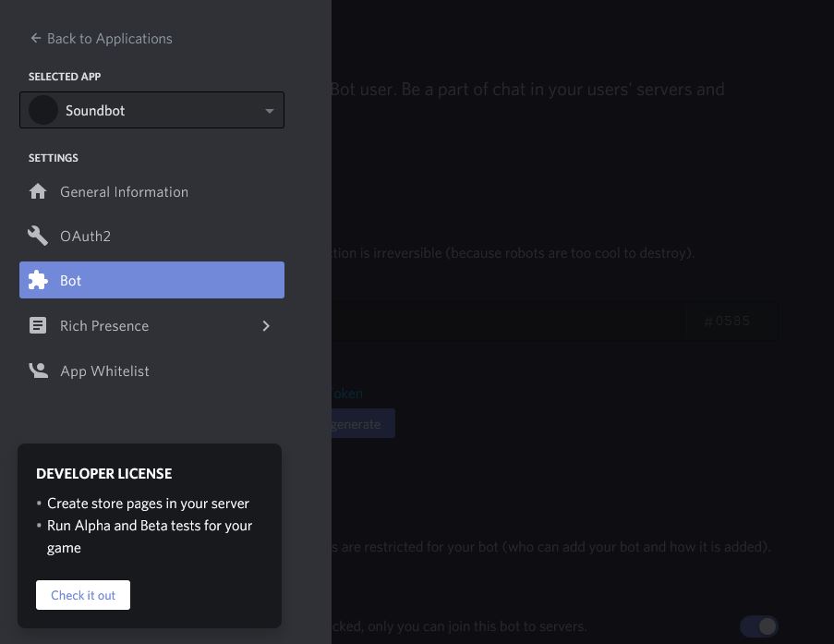834x644 pixels.
Task: Click the OAuth2 wrench icon
Action: coord(38,236)
